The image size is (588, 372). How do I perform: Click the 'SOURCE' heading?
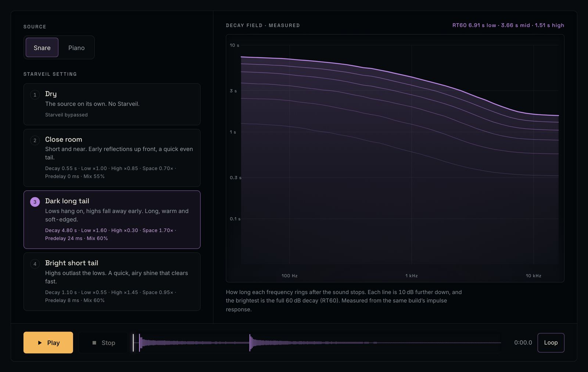[35, 26]
